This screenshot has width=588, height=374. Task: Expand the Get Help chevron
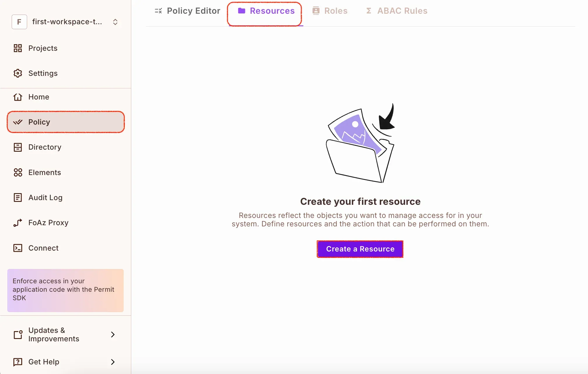point(113,362)
